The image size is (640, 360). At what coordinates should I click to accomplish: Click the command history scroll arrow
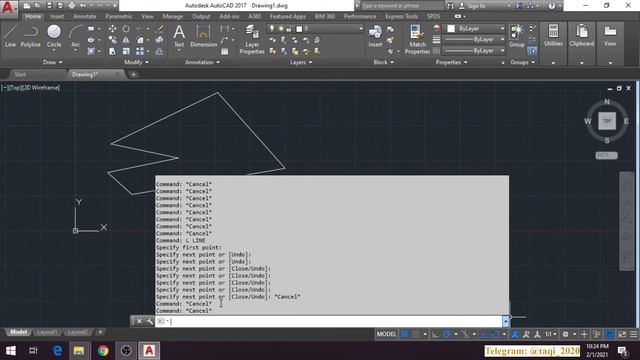click(x=506, y=322)
